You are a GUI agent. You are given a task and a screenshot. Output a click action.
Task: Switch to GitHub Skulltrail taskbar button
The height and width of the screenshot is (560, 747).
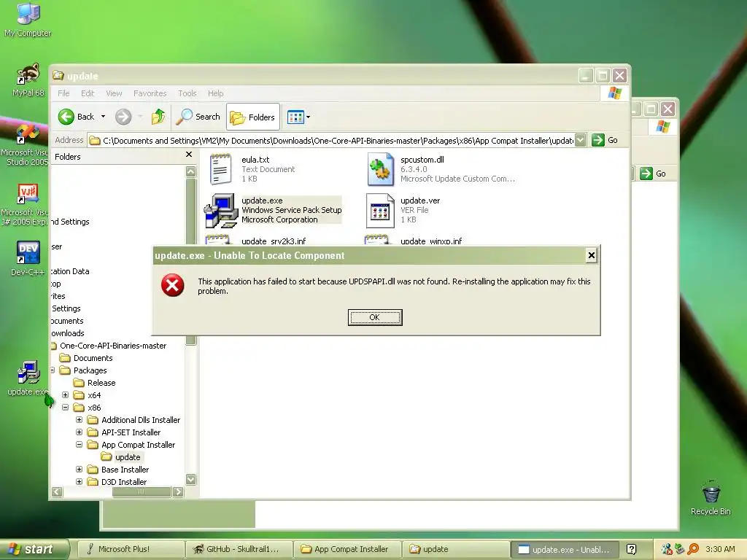[x=239, y=550]
